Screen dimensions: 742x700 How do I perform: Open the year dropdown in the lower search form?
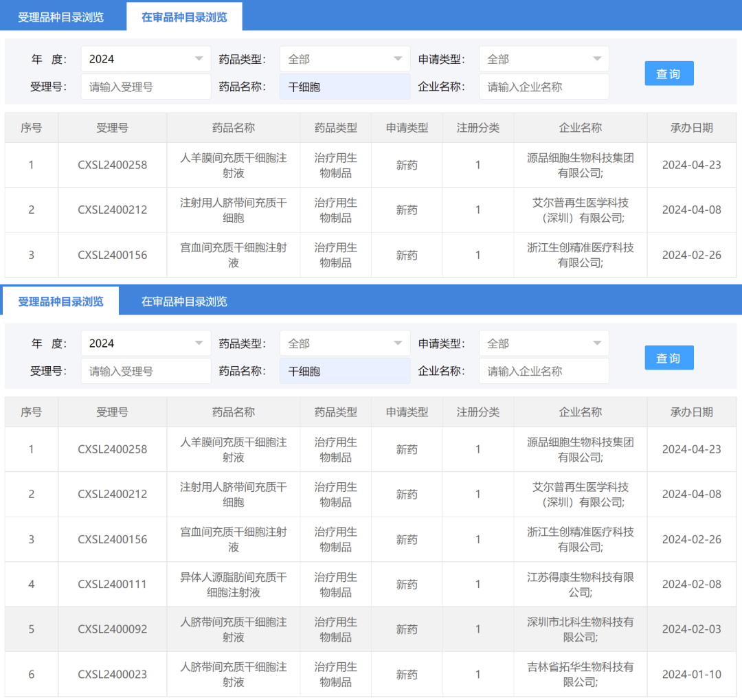[x=146, y=343]
